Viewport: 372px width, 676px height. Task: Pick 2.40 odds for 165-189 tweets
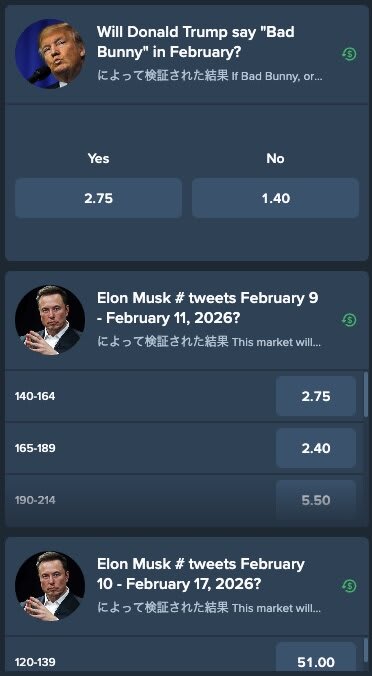pyautogui.click(x=316, y=448)
